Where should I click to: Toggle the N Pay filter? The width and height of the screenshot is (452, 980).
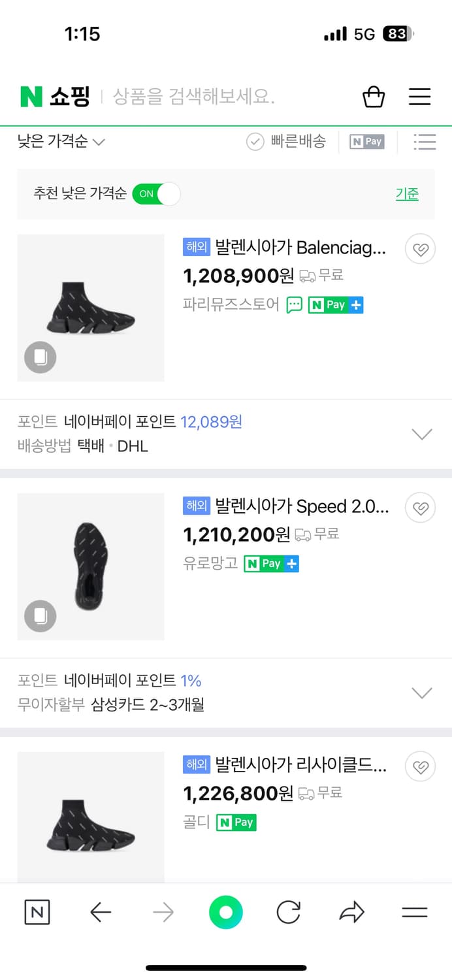click(x=366, y=141)
